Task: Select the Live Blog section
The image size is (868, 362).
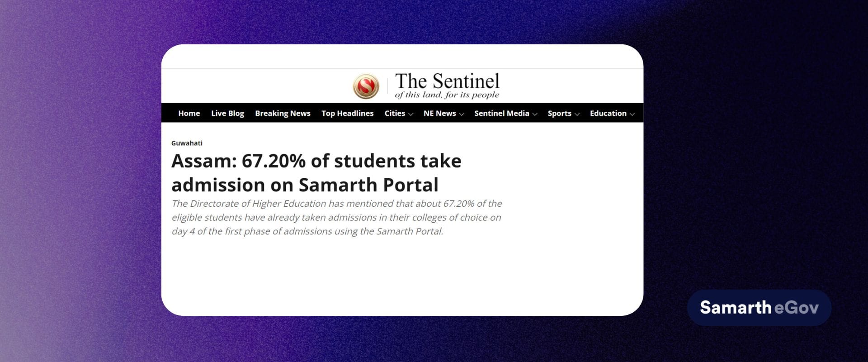Action: [227, 114]
